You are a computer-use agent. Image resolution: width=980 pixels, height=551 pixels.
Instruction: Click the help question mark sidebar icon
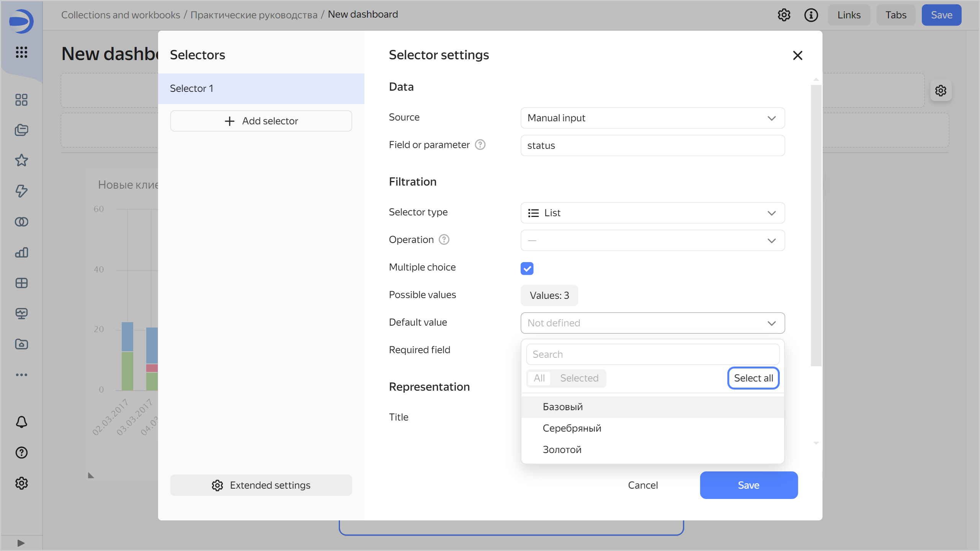click(x=21, y=453)
